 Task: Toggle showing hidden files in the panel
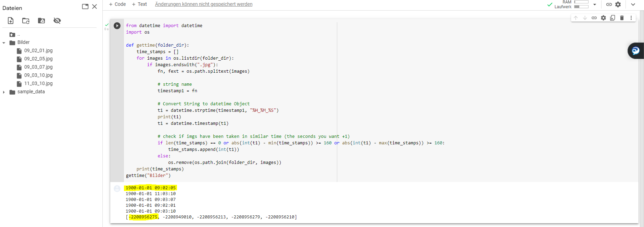[57, 21]
